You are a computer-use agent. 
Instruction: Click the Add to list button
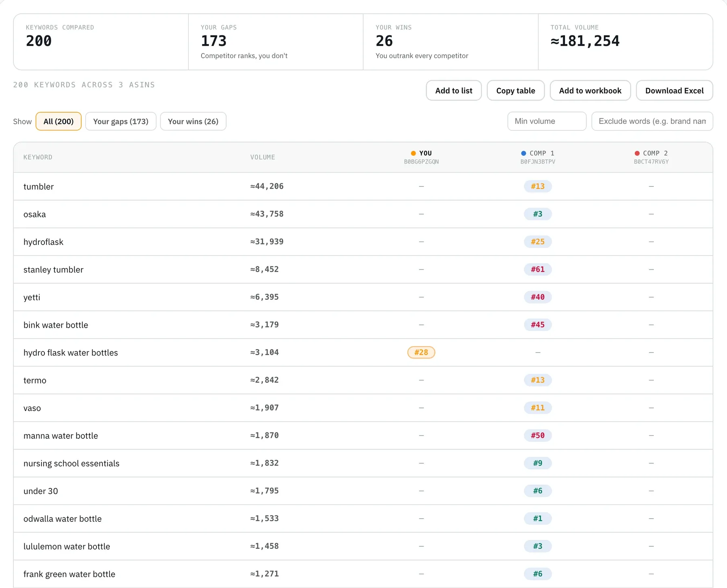tap(454, 90)
